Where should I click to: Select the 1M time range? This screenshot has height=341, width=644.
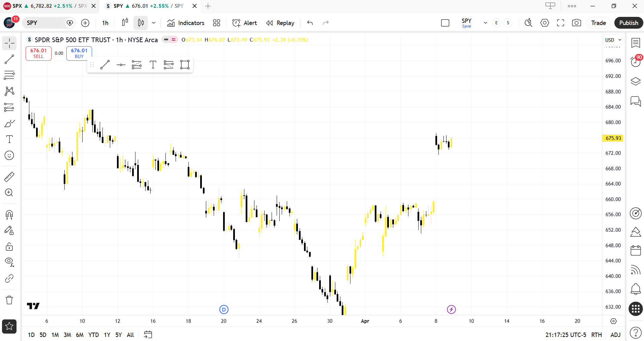pyautogui.click(x=55, y=335)
